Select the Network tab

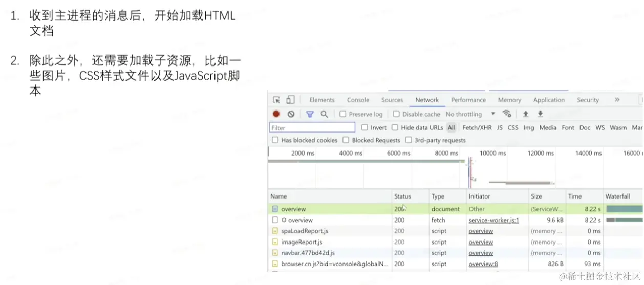427,100
